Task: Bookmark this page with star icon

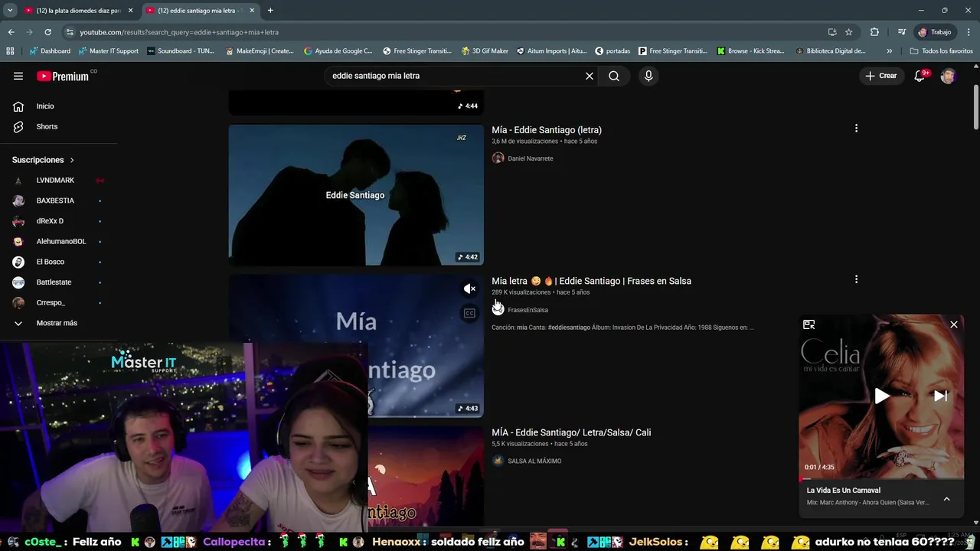Action: click(848, 32)
